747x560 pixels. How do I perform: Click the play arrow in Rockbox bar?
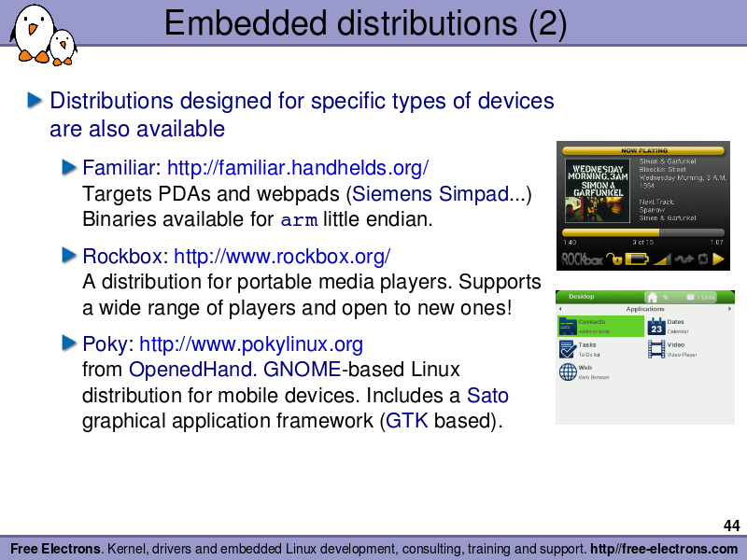pos(718,259)
